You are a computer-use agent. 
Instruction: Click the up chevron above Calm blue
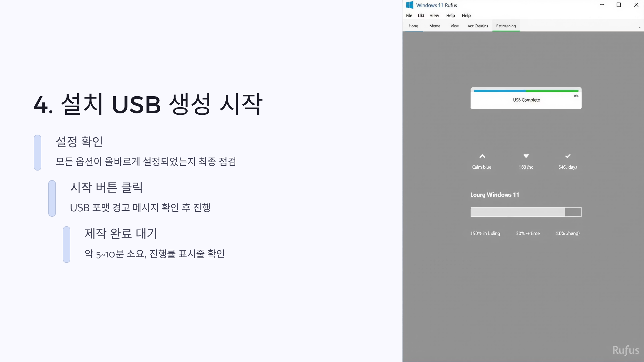pyautogui.click(x=482, y=156)
